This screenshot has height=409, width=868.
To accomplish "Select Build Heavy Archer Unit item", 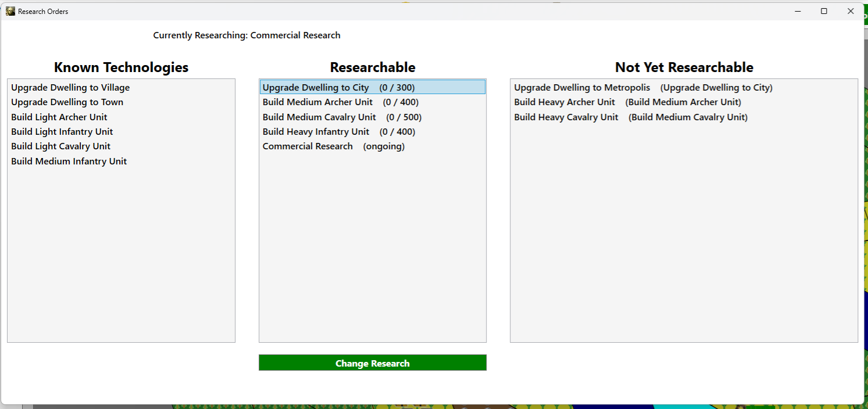I will pos(627,102).
